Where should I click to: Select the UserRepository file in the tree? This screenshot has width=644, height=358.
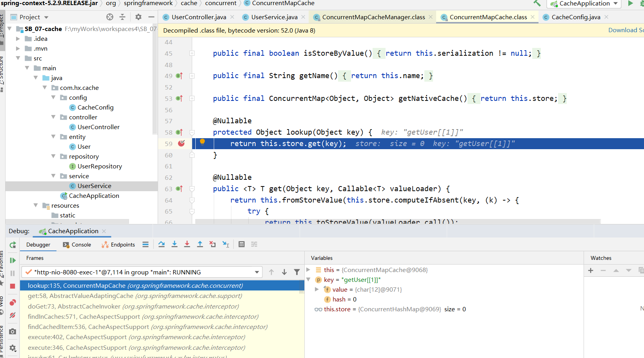click(100, 166)
